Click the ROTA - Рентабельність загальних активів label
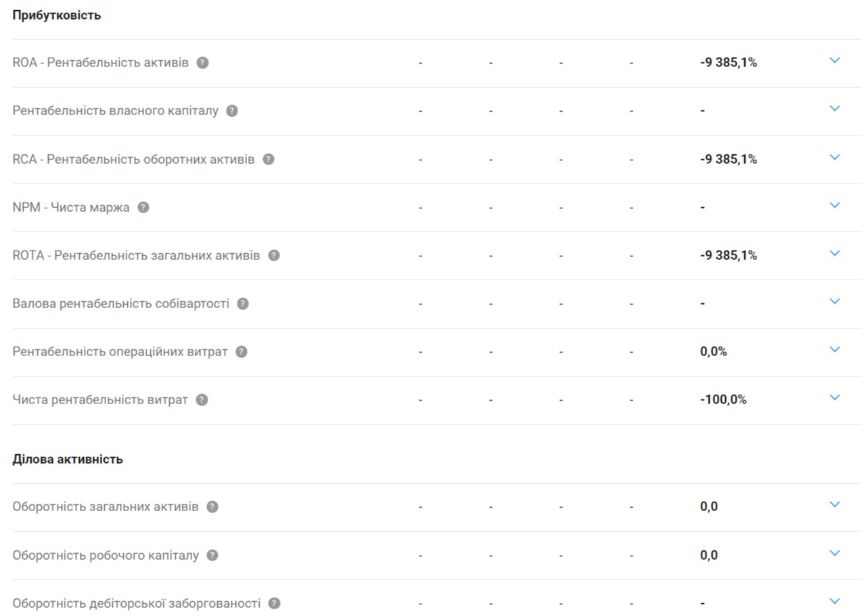 (136, 256)
